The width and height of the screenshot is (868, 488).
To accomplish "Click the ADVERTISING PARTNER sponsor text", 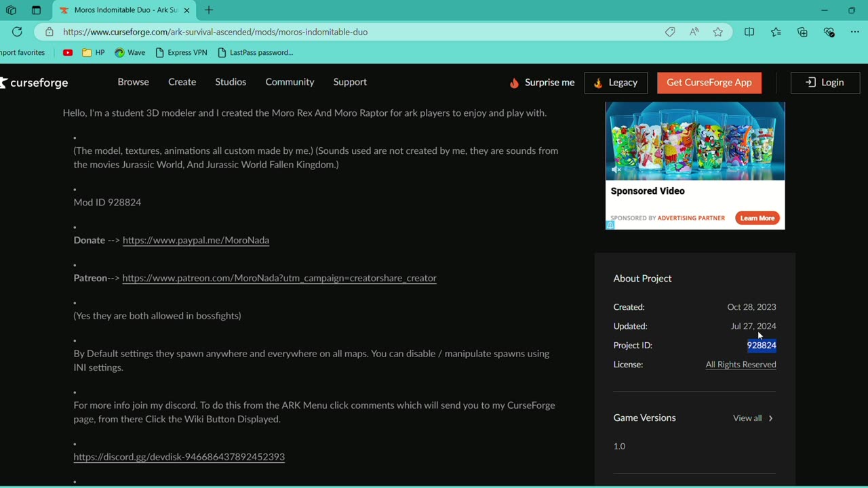I will point(691,218).
